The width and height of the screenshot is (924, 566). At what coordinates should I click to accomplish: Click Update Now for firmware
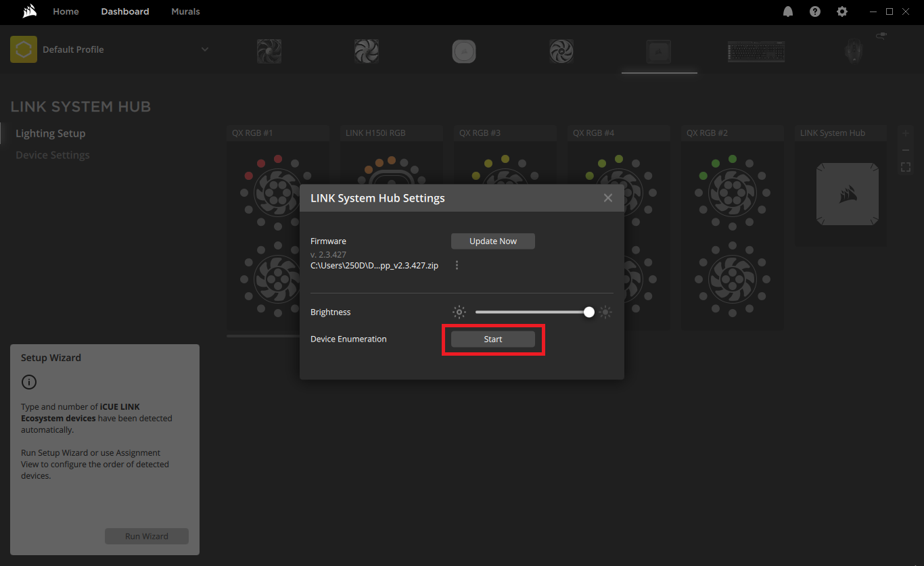pyautogui.click(x=492, y=241)
